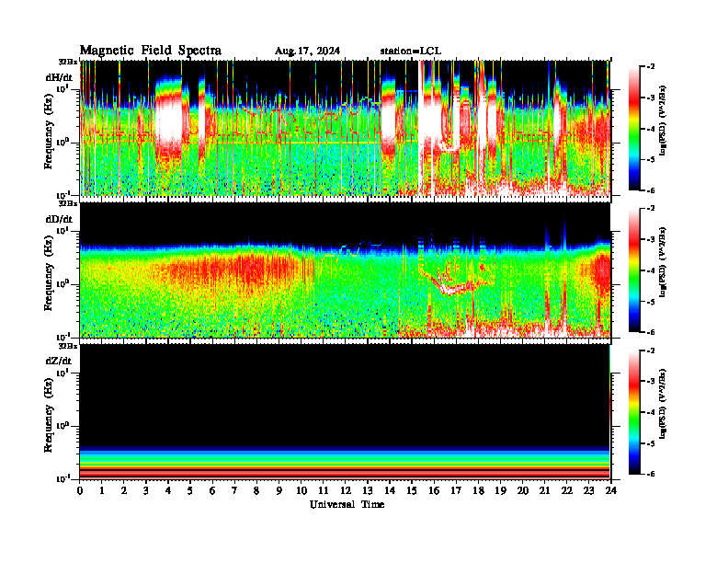728x563 pixels.
Task: Click the dD/dt panel label
Action: point(59,219)
